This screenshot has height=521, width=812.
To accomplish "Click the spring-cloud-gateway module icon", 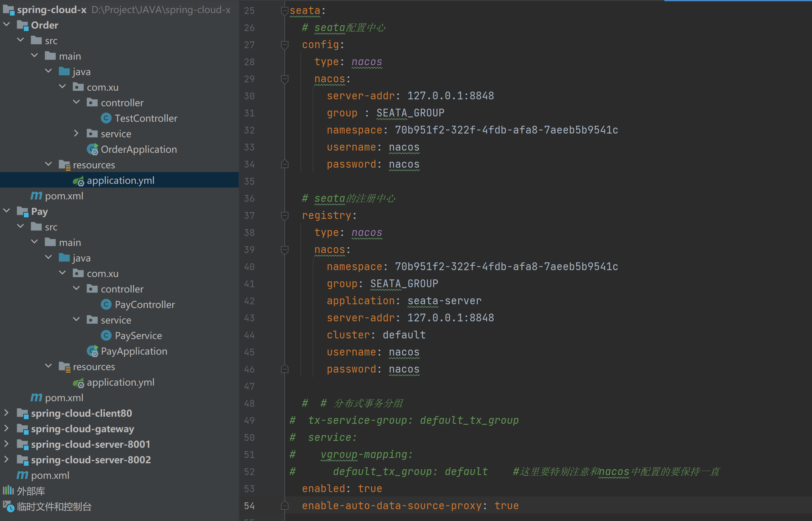I will [22, 429].
